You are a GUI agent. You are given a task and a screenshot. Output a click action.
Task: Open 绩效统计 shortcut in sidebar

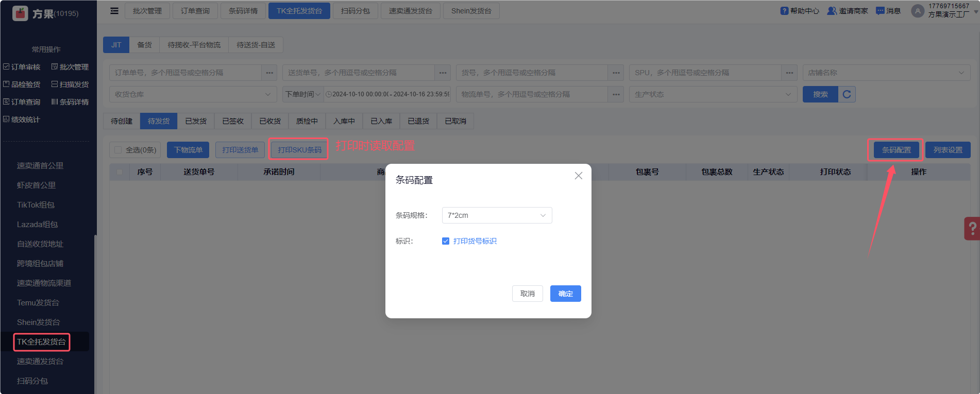tap(22, 119)
